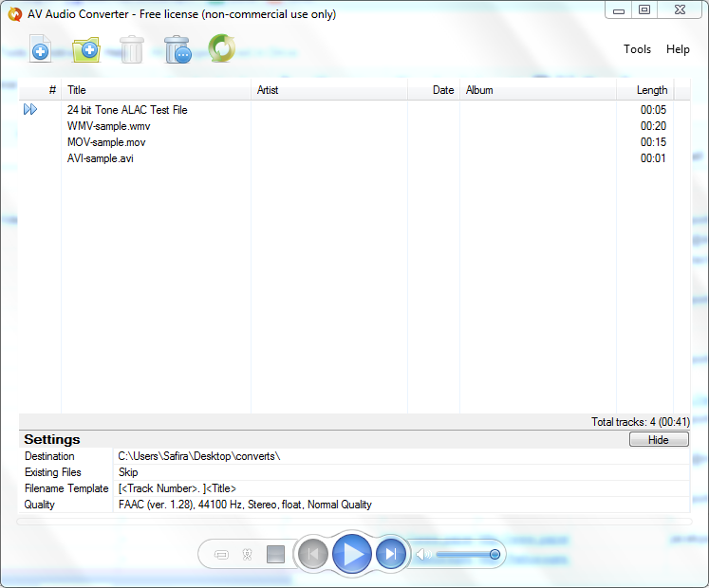Click the 00:15 length value
This screenshot has height=588, width=709.
(x=653, y=142)
